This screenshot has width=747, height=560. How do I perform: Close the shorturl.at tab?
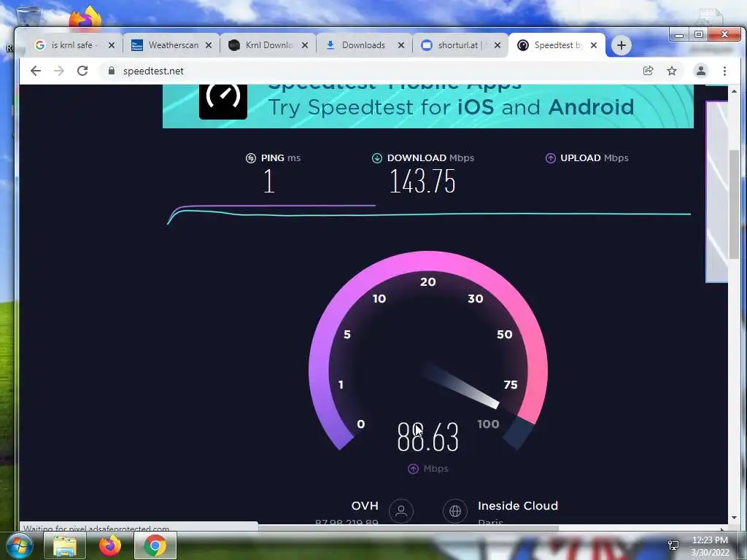[x=498, y=45]
